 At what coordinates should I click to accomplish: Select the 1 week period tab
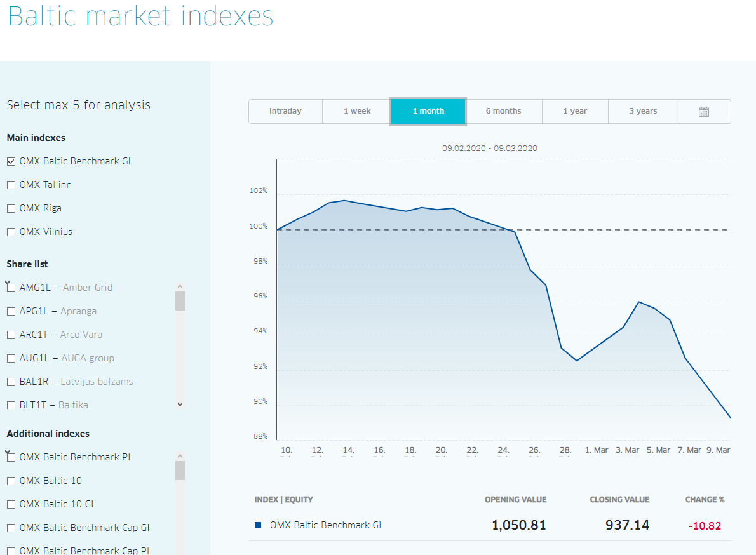[x=357, y=111]
